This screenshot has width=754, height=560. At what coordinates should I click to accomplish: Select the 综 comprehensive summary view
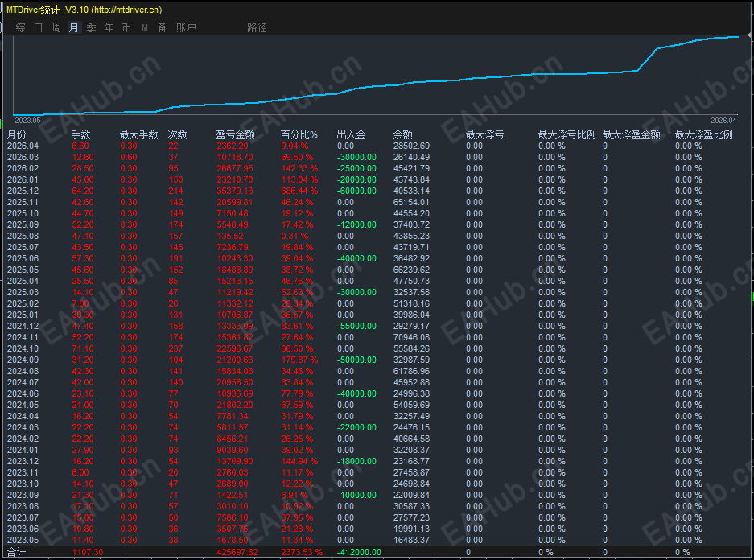(20, 27)
